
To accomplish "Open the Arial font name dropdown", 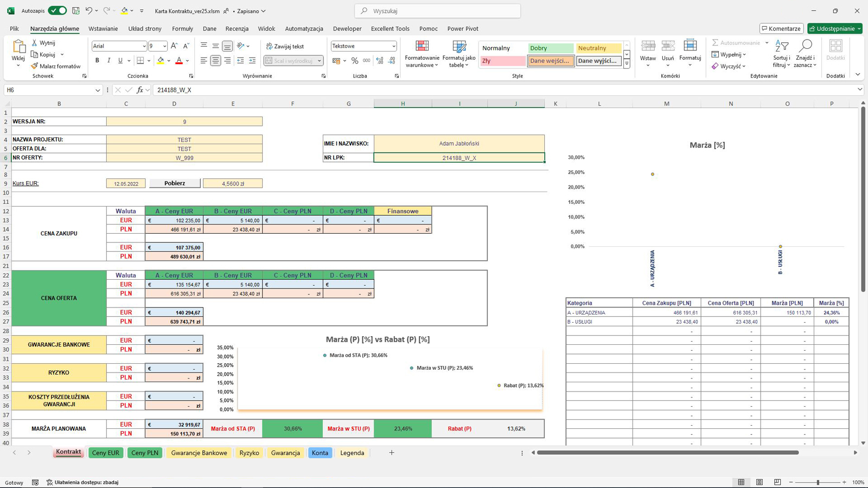I will coord(144,47).
